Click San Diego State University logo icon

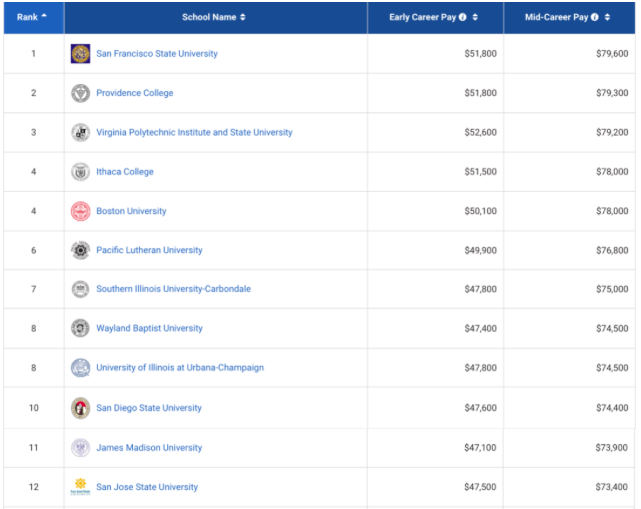click(80, 408)
